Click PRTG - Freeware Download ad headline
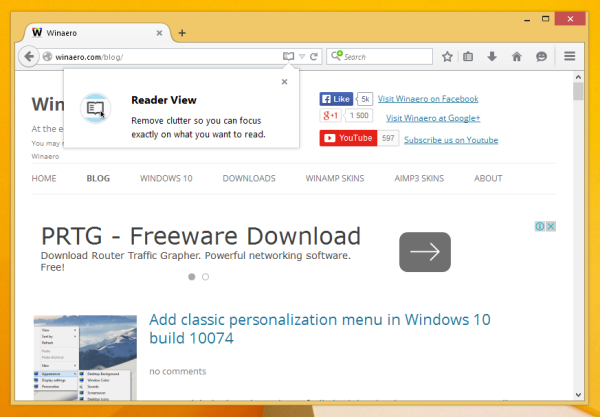 (x=201, y=236)
